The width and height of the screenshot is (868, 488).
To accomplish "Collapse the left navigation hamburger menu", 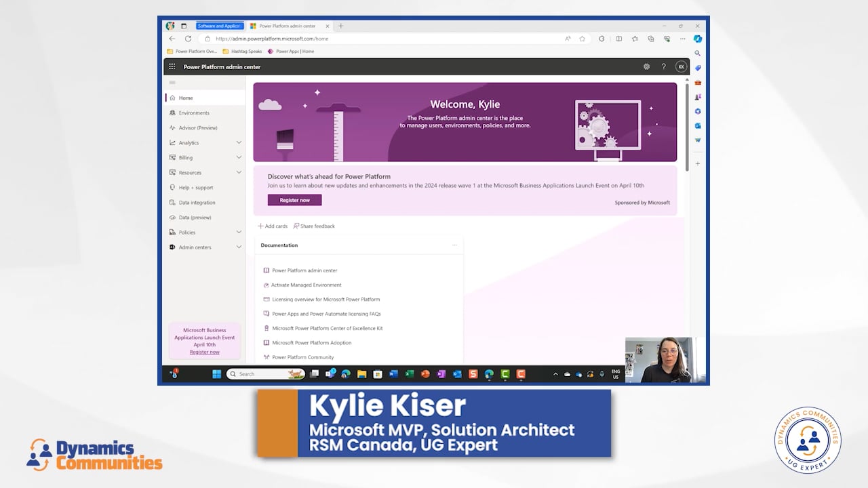I will click(172, 83).
